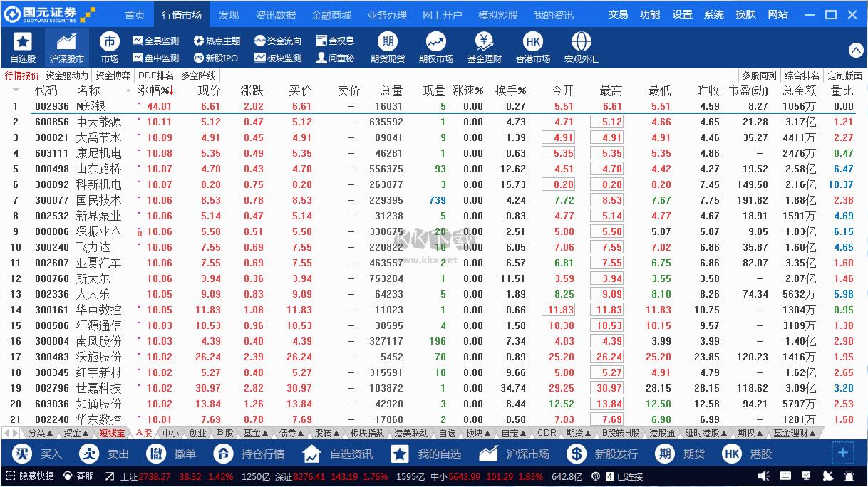The width and height of the screenshot is (868, 487).
Task: Switch to 资金博弈 tab
Action: pos(113,75)
